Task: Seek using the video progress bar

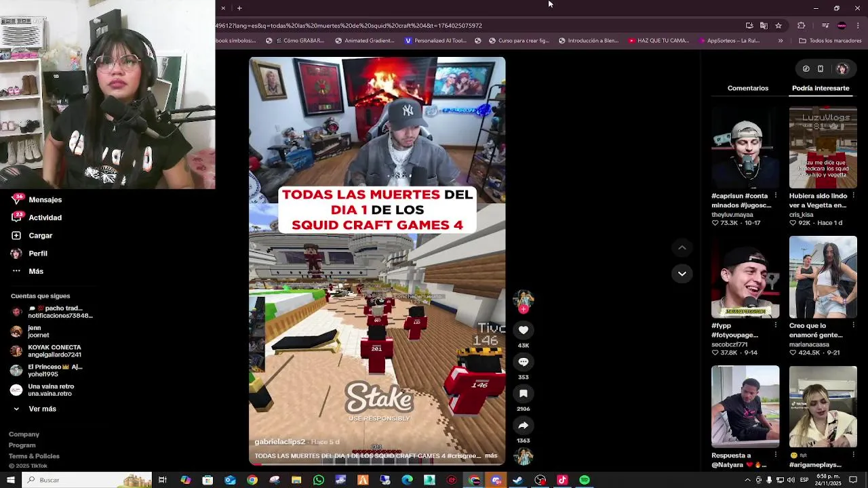Action: [x=377, y=464]
